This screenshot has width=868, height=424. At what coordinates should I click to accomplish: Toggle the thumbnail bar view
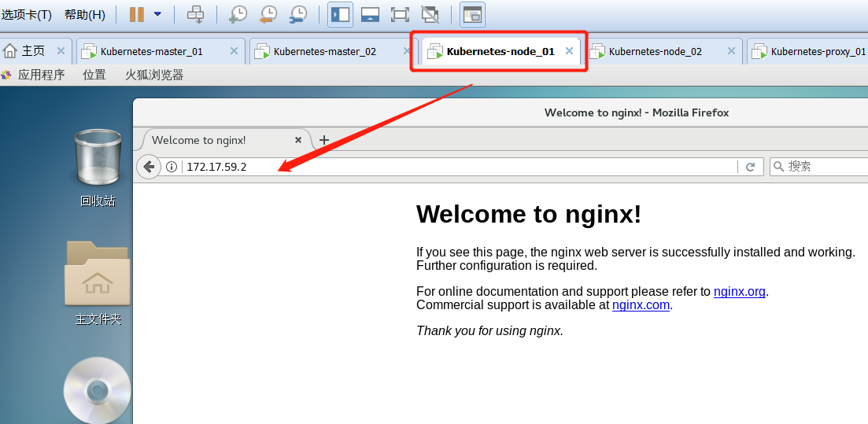pos(370,14)
